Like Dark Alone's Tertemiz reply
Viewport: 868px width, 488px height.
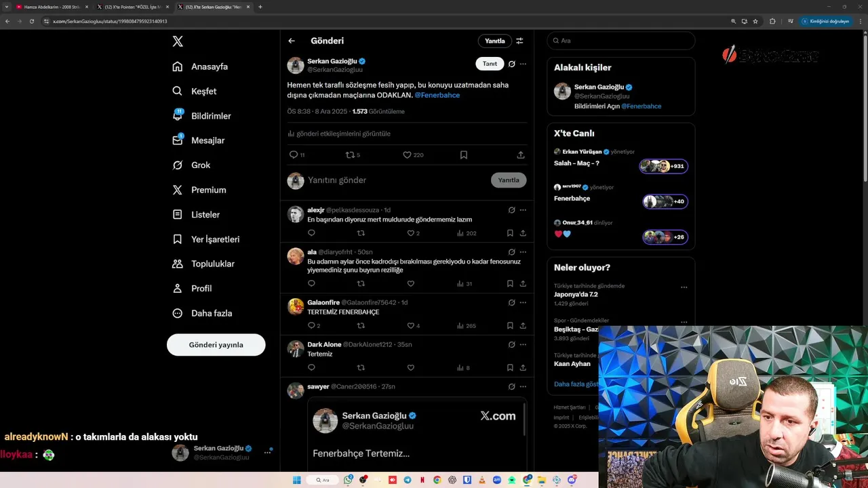tap(410, 367)
